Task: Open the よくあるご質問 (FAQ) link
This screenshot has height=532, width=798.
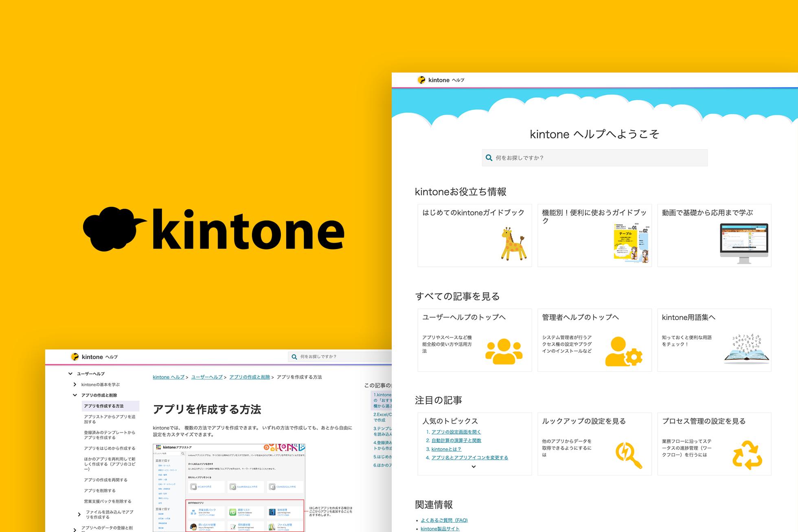Action: tap(444, 520)
